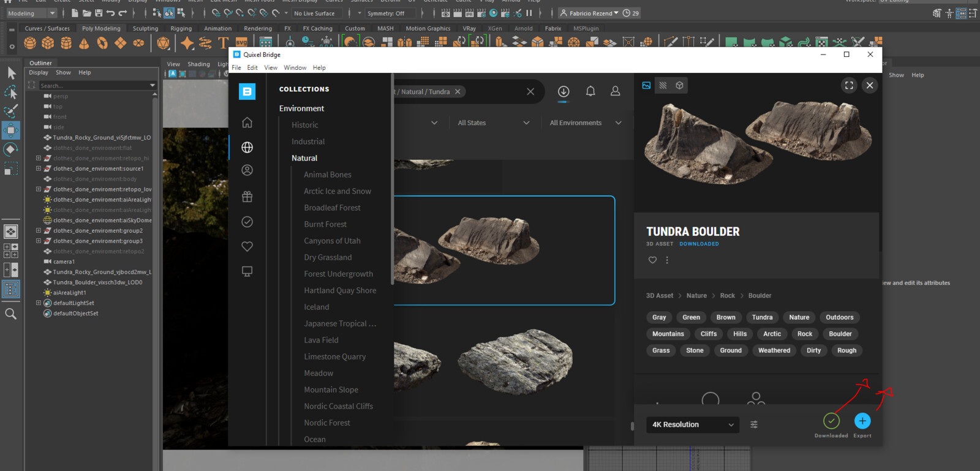
Task: Expand clothes_done_enviroment:source1 in Outliner
Action: (x=38, y=168)
